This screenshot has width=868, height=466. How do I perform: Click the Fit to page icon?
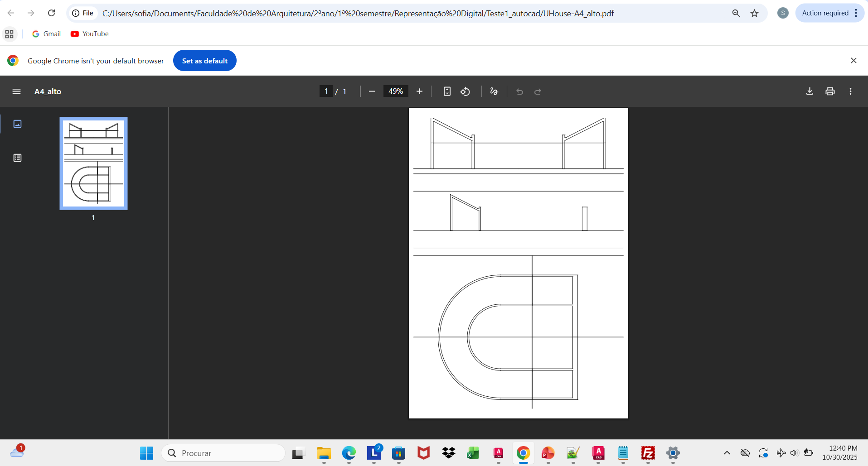[x=447, y=91]
